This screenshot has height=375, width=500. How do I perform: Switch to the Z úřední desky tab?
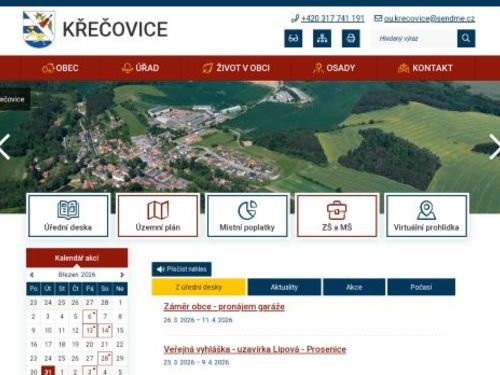(x=199, y=287)
